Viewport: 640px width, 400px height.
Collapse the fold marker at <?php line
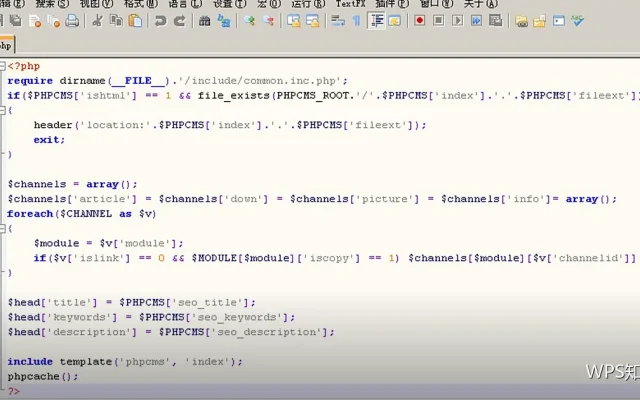coord(2,66)
